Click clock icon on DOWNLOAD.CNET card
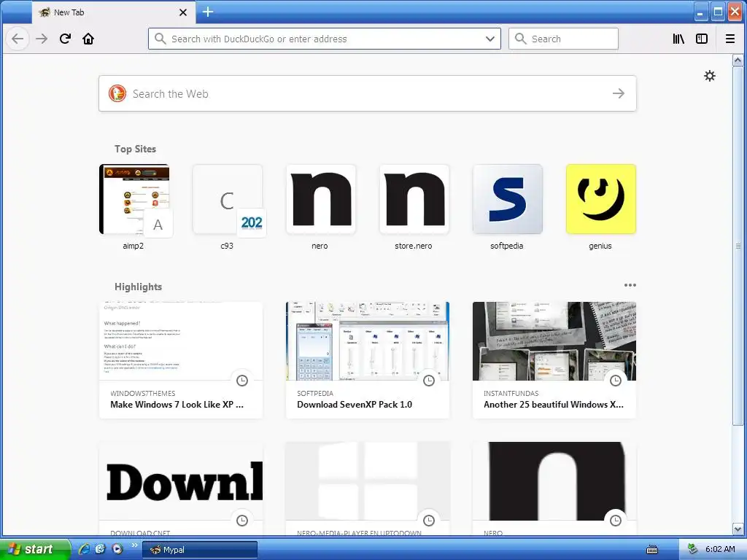Viewport: 747px width, 560px height. pyautogui.click(x=242, y=521)
